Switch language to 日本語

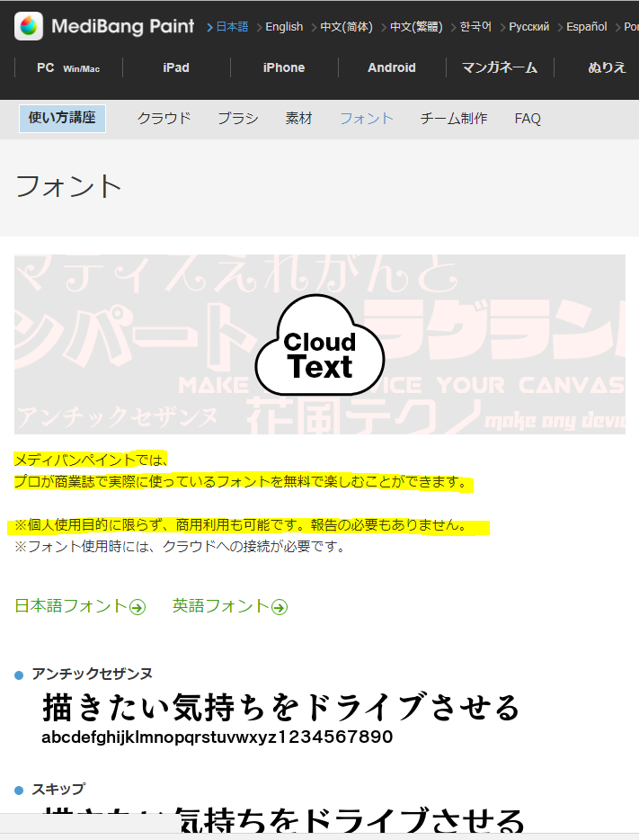[x=232, y=27]
